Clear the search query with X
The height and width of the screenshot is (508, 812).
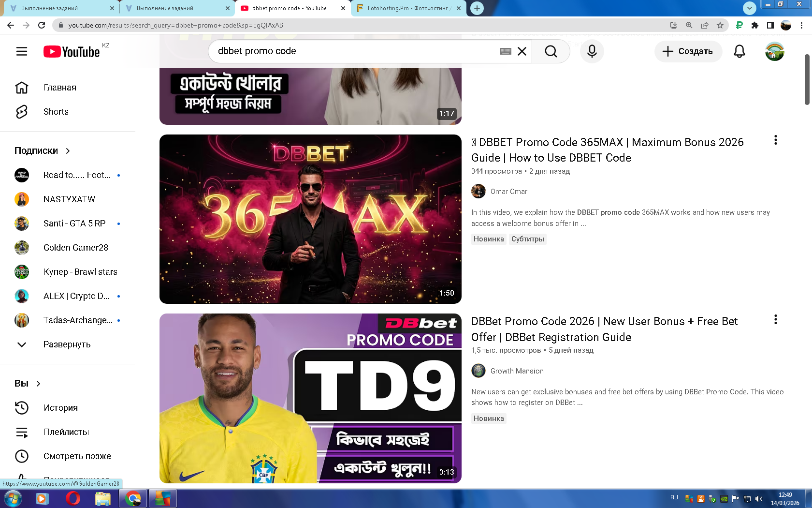[522, 51]
